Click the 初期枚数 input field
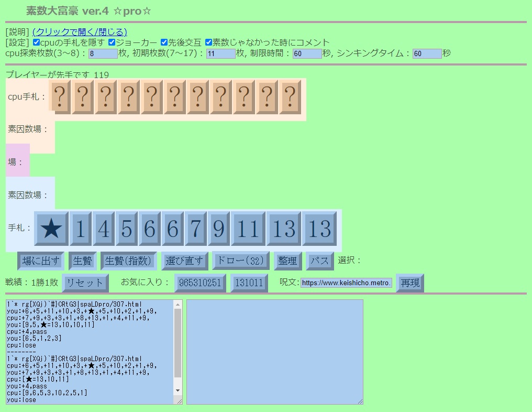Screen dimensions: 532x412 (221, 53)
